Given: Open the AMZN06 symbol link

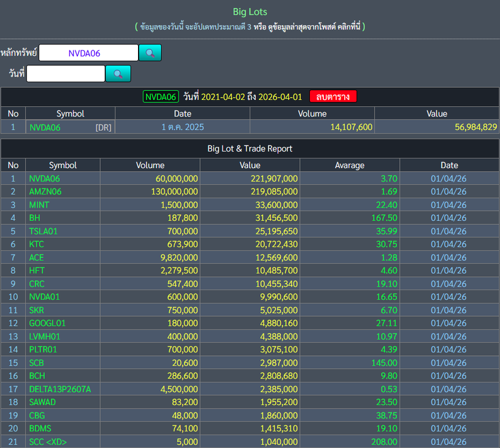Looking at the screenshot, I should click(x=45, y=191).
